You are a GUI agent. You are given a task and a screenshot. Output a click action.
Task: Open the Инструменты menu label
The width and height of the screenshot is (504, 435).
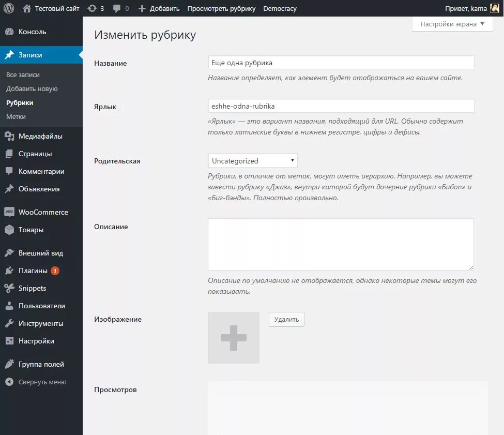pyautogui.click(x=41, y=323)
